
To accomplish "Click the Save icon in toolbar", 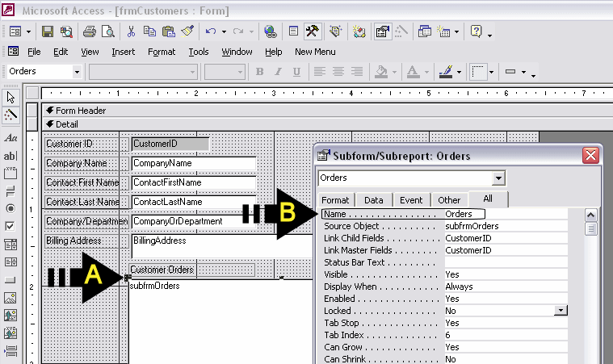I will [x=48, y=31].
